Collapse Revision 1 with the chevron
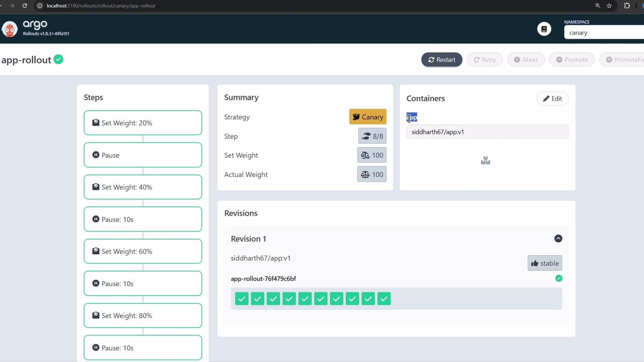Screen dimensions: 644x362 (558, 239)
